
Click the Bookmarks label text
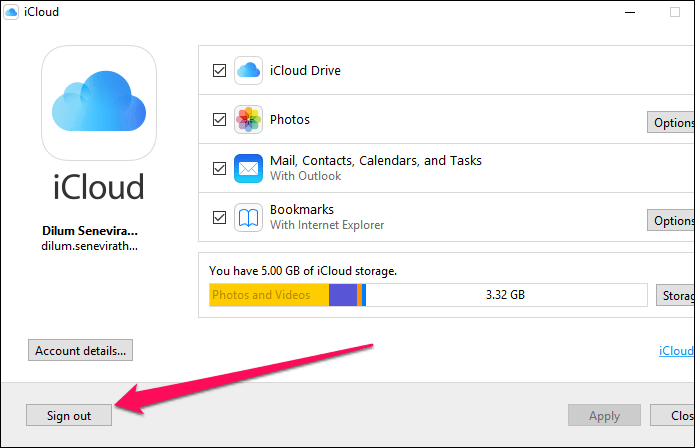tap(302, 209)
